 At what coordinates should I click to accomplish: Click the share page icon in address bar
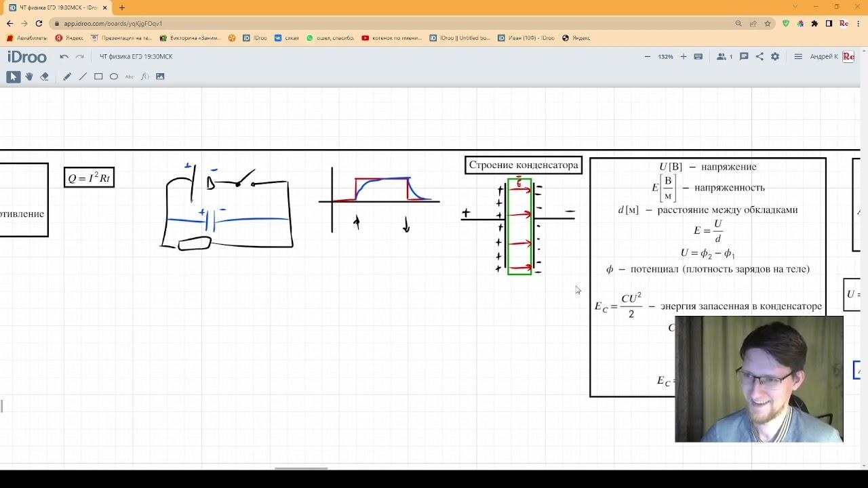(x=753, y=23)
